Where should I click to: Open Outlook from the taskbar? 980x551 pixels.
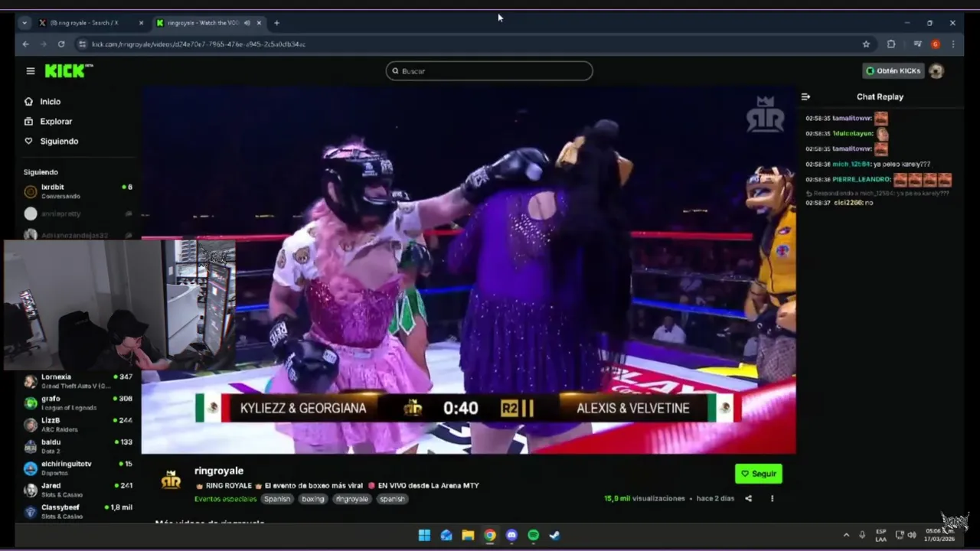click(446, 536)
